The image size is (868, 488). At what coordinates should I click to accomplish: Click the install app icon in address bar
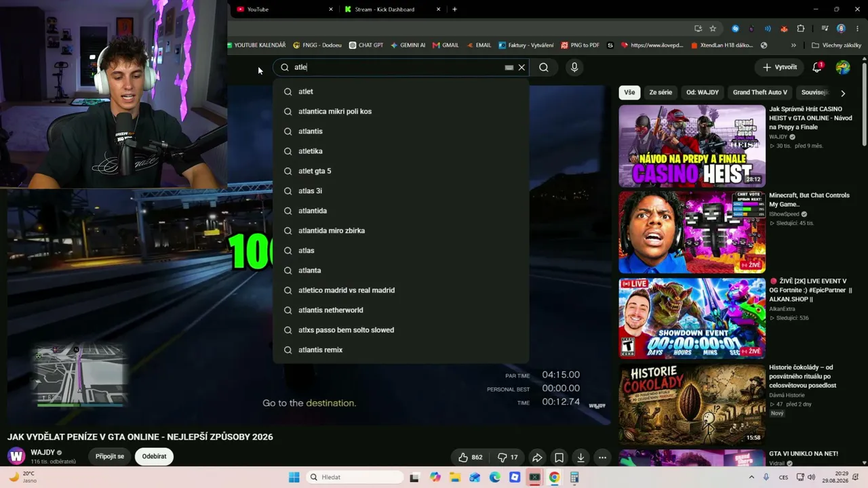pos(698,28)
